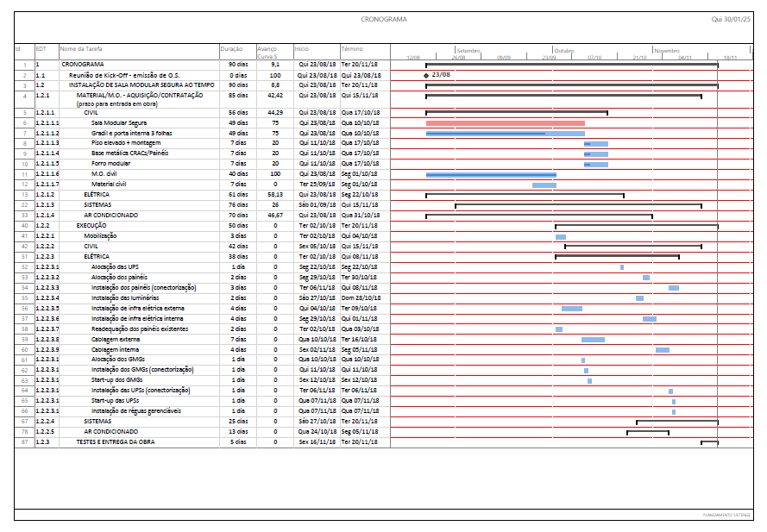Image resolution: width=767 pixels, height=532 pixels.
Task: Select the Forro modular task name
Action: pyautogui.click(x=111, y=163)
